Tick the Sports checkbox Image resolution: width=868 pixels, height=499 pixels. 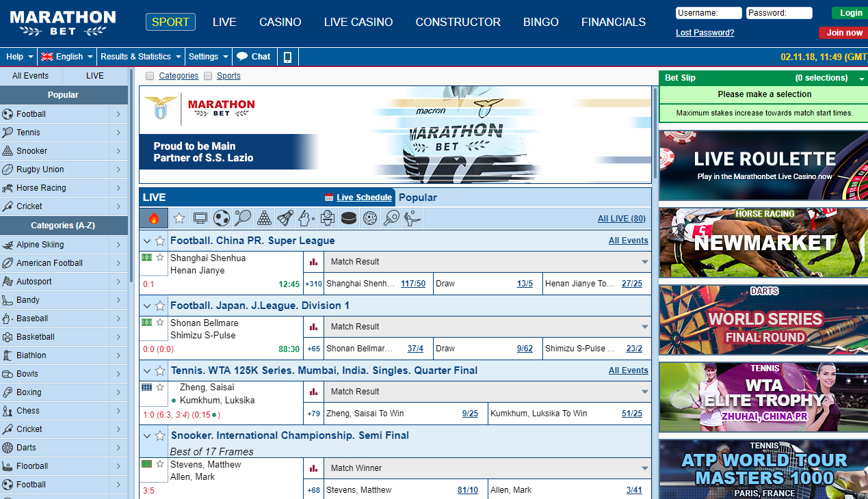pos(208,76)
